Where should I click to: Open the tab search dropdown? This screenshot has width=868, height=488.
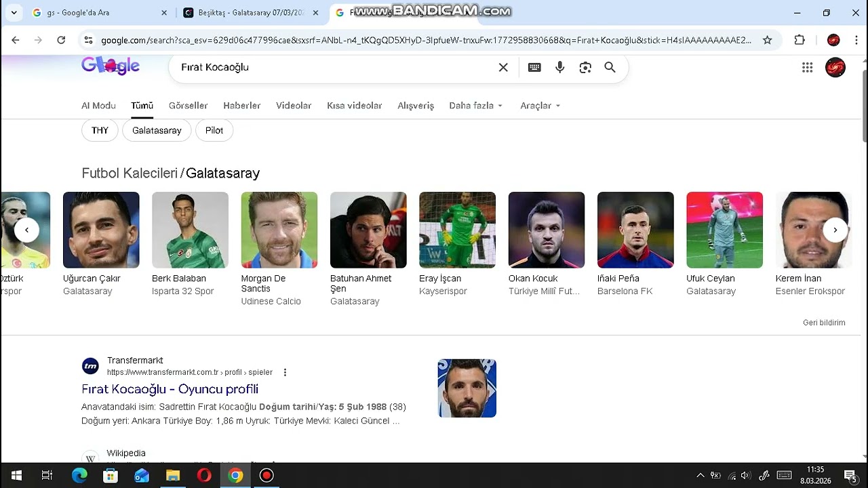pos(14,13)
